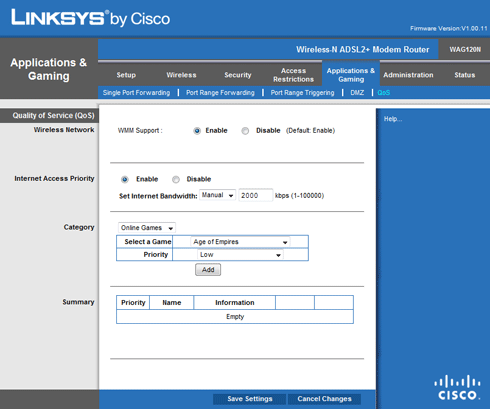The height and width of the screenshot is (409, 490).
Task: Open the Administration tab
Action: click(408, 75)
